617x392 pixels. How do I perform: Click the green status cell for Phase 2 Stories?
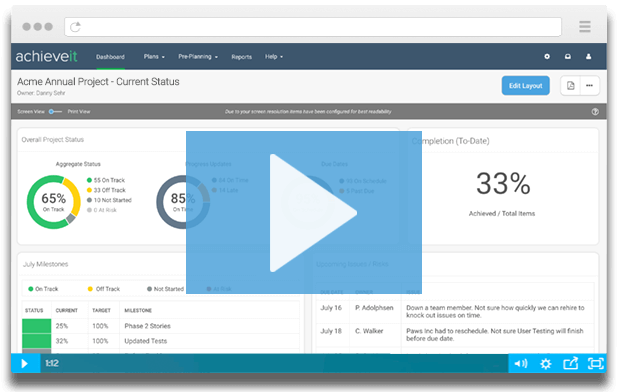tap(37, 326)
